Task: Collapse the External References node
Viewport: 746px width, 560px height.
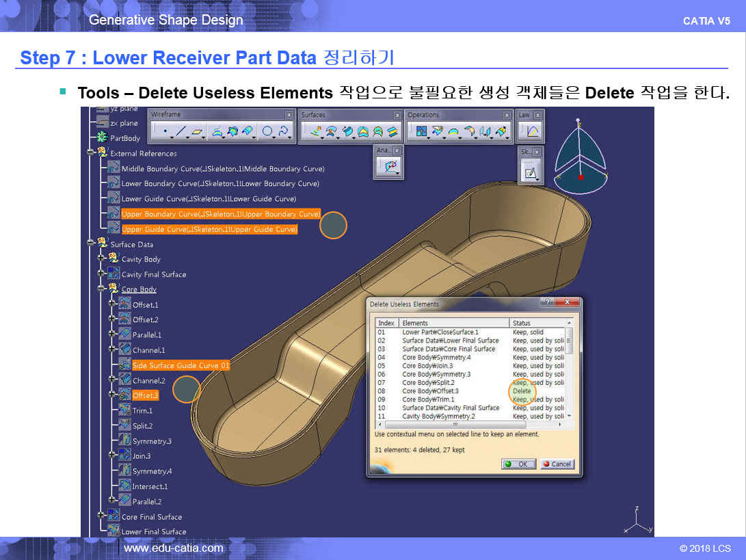Action: (x=91, y=153)
